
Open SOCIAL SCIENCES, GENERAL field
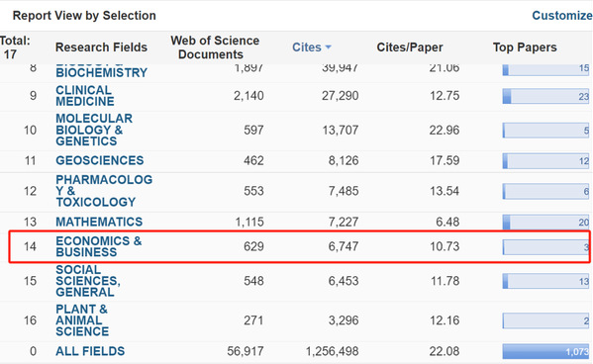[88, 281]
